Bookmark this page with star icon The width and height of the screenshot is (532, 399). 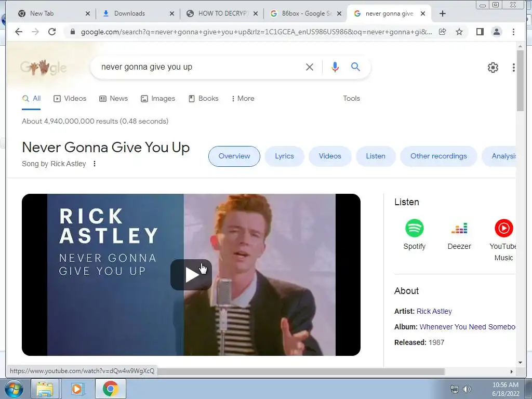pyautogui.click(x=459, y=32)
